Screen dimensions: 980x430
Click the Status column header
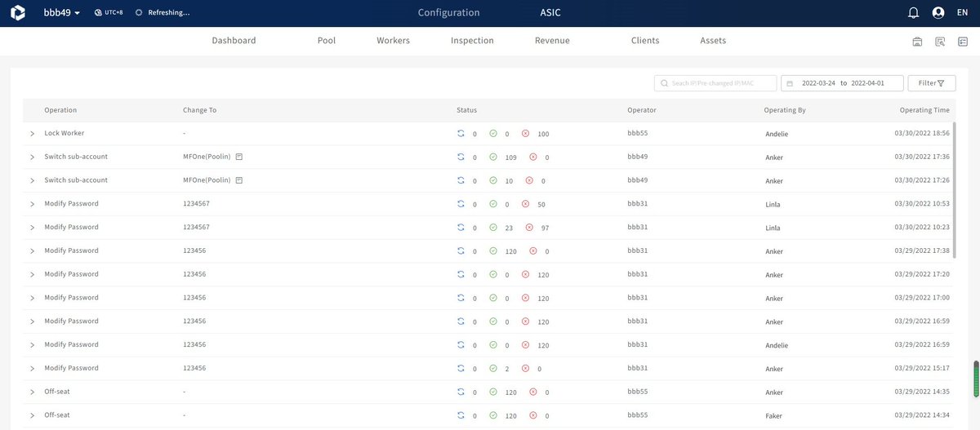click(467, 110)
